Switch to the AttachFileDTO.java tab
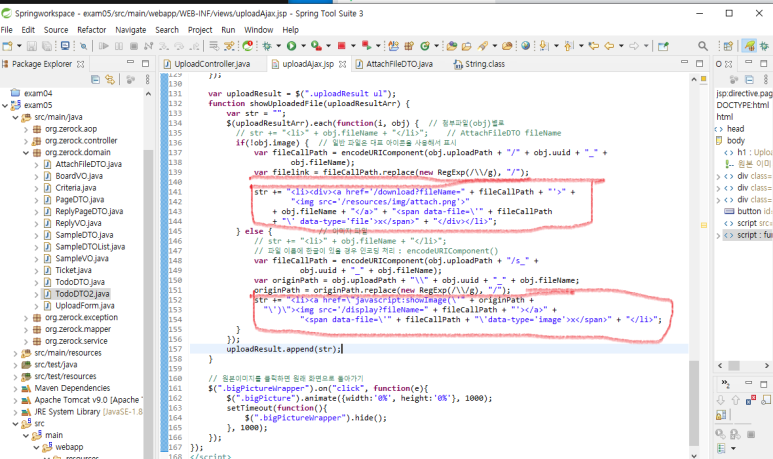The height and width of the screenshot is (459, 773). tap(399, 64)
